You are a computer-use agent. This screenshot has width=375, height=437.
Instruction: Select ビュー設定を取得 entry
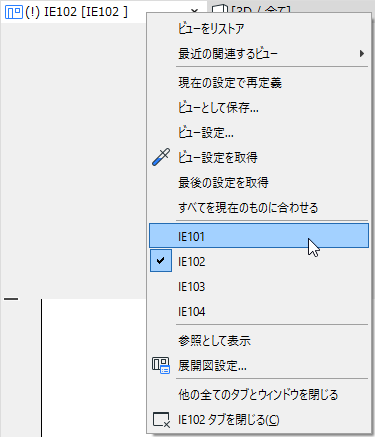(x=259, y=157)
